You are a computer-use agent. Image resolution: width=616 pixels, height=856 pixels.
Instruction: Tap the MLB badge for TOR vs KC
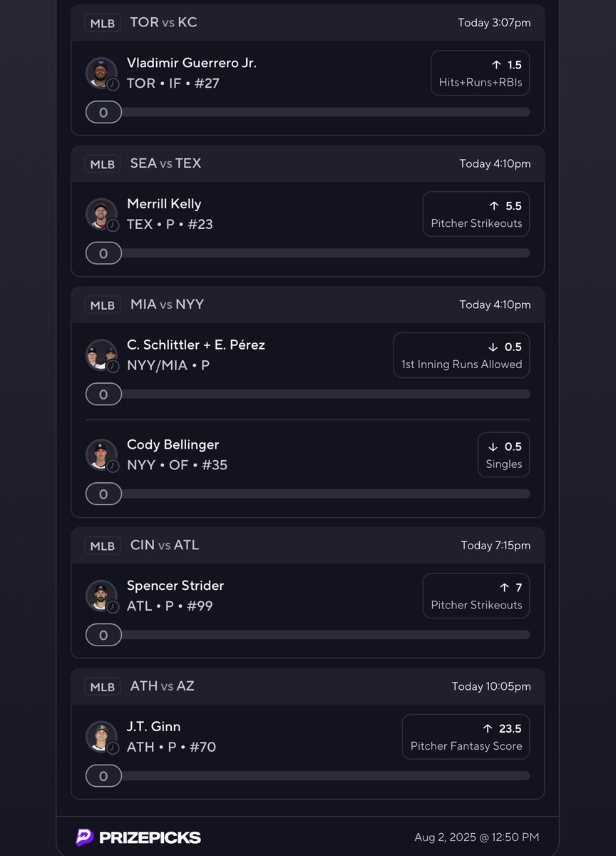click(103, 23)
